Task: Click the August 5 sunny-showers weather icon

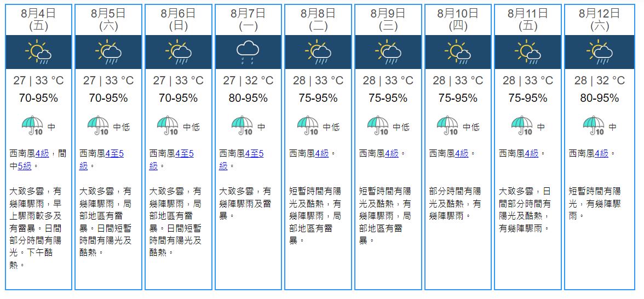Action: click(x=108, y=52)
